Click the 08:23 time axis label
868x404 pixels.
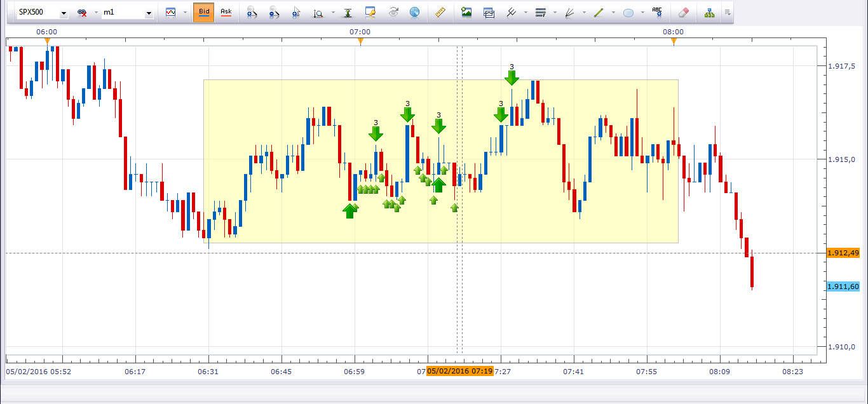pyautogui.click(x=792, y=372)
